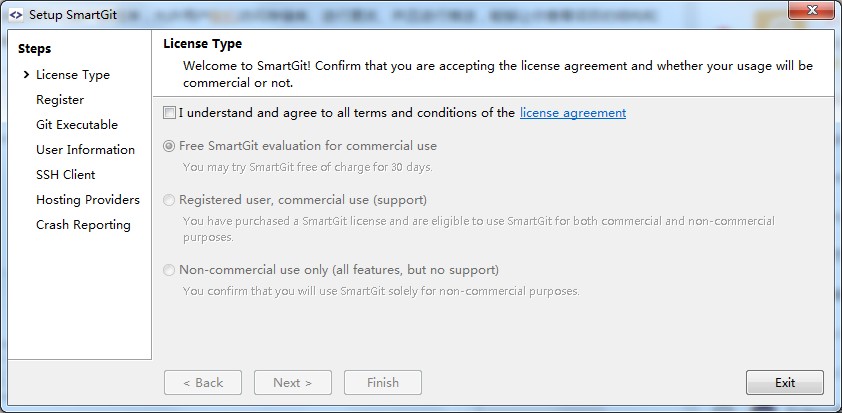Choose Non-commercial use only option
Image resolution: width=842 pixels, height=413 pixels.
[169, 270]
